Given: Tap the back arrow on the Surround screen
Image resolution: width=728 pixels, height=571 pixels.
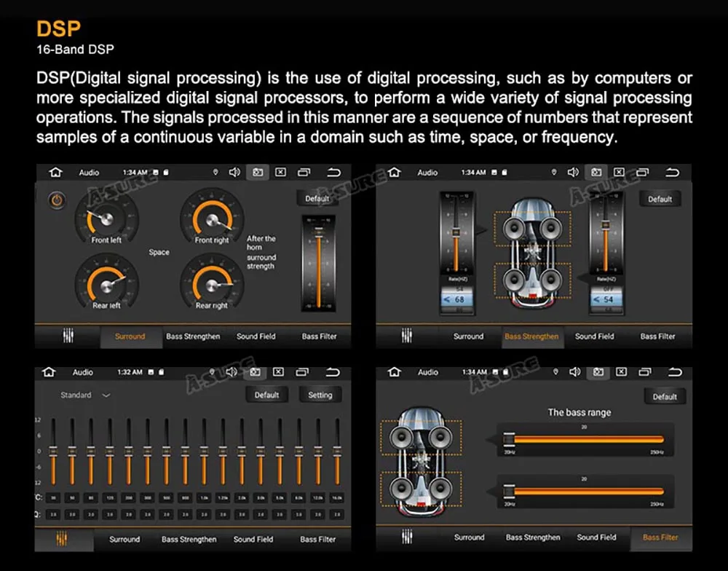Looking at the screenshot, I should click(334, 173).
